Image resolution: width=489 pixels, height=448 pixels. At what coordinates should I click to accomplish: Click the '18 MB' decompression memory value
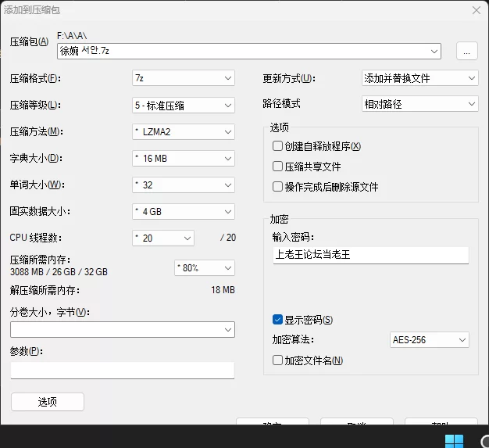click(x=223, y=290)
